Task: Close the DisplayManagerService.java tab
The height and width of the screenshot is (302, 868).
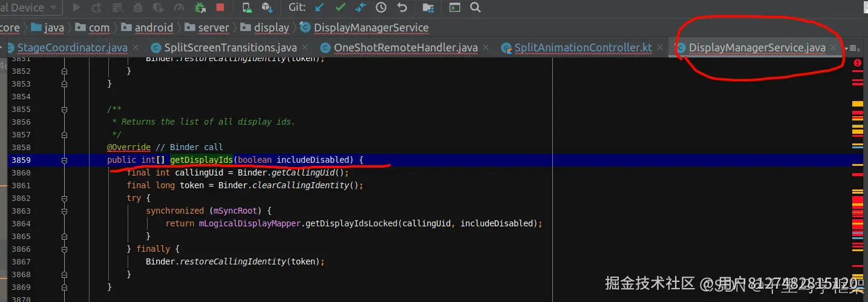Action: pos(834,47)
